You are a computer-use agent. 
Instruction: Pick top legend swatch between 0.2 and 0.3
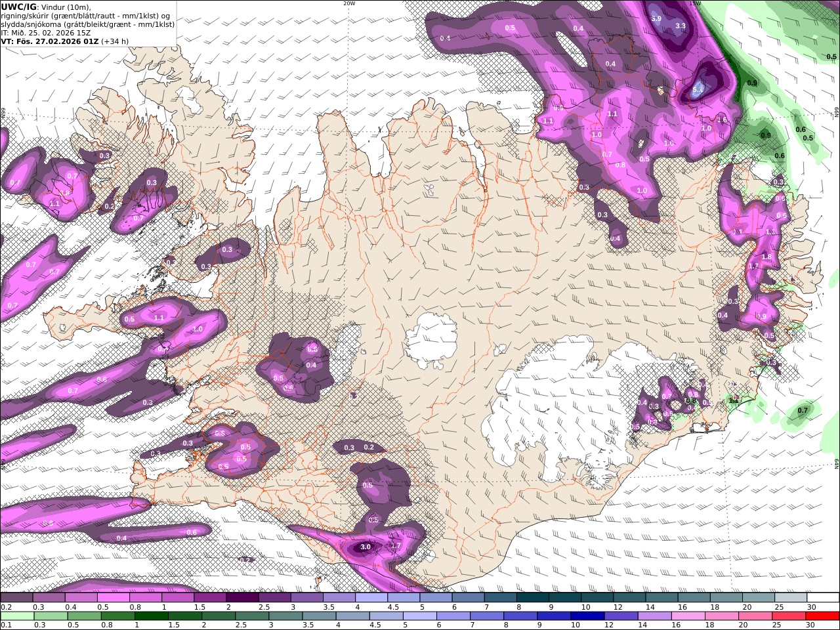[16, 598]
